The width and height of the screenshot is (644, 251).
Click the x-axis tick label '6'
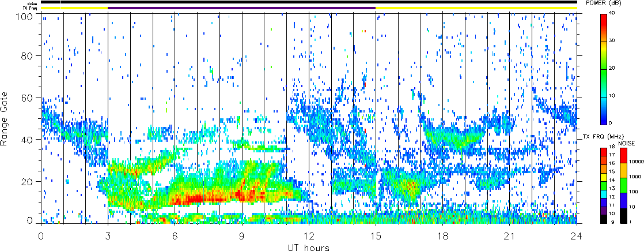175,236
